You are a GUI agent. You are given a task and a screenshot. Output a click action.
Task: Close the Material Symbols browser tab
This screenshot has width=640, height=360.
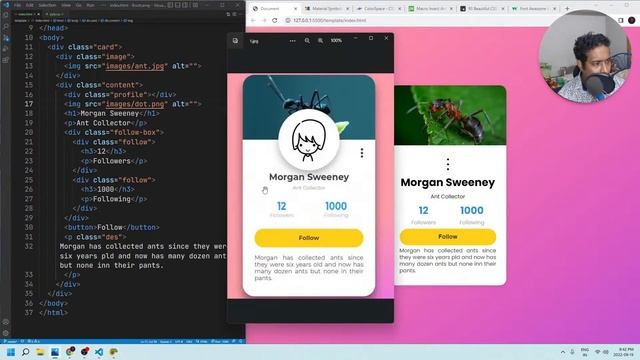(x=347, y=9)
